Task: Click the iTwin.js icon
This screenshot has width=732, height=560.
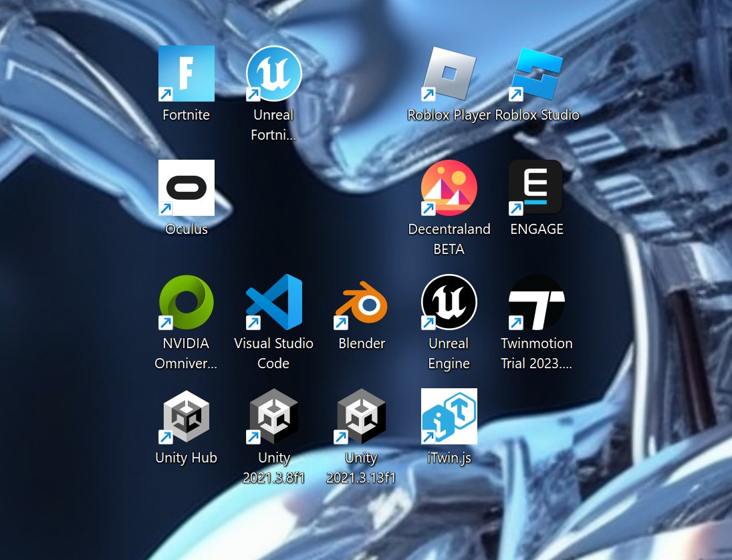Action: pos(449,416)
